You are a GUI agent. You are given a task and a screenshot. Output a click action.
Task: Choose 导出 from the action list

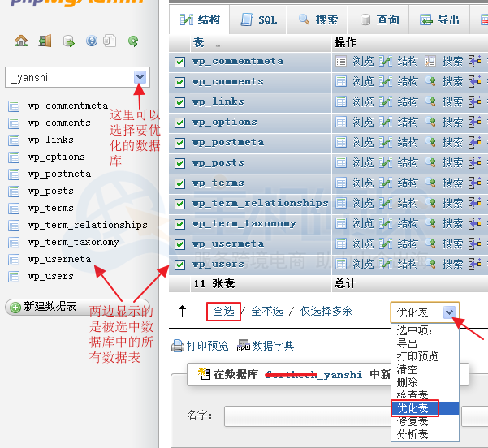pos(425,343)
